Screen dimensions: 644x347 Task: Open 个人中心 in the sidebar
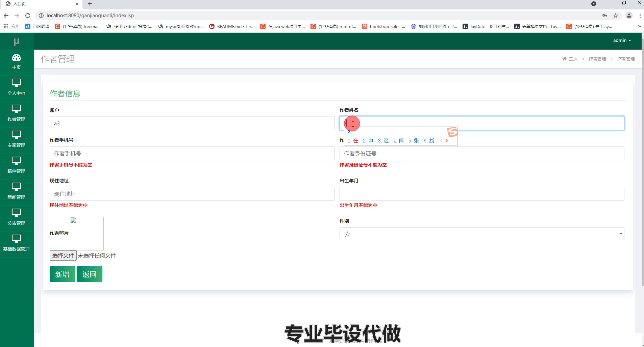point(16,88)
